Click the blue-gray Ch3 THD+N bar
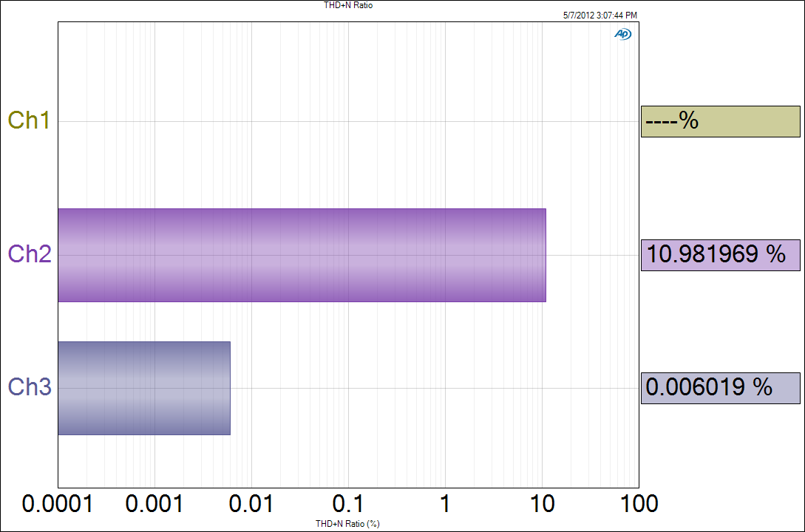The width and height of the screenshot is (805, 532). (144, 388)
